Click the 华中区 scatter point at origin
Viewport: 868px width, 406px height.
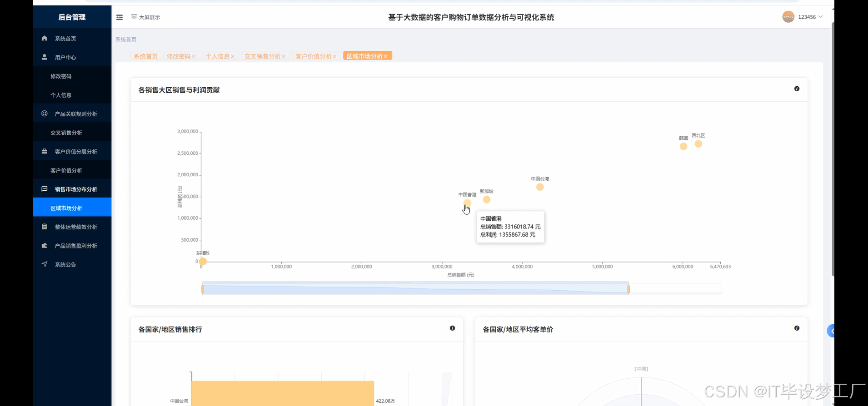tap(203, 261)
